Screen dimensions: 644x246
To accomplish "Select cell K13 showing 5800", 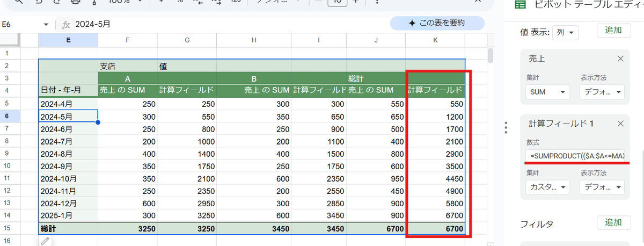I will tap(435, 203).
